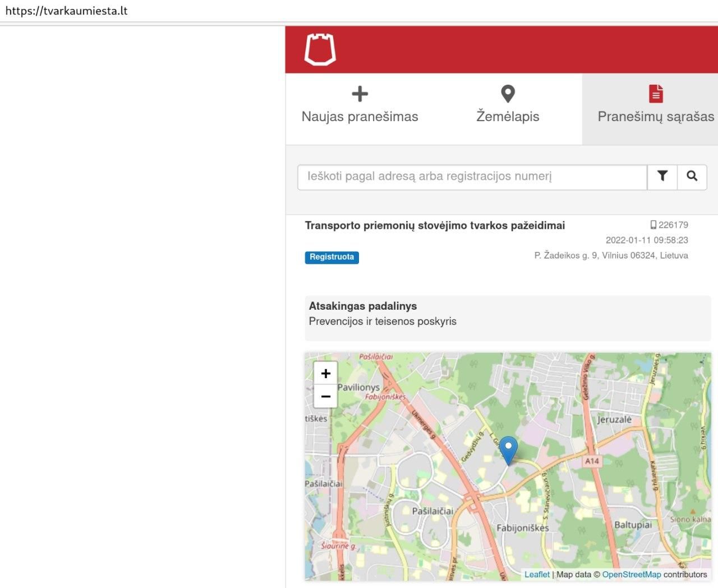Focus the address or registration number search field
Viewport: 718px width, 588px height.
[472, 177]
